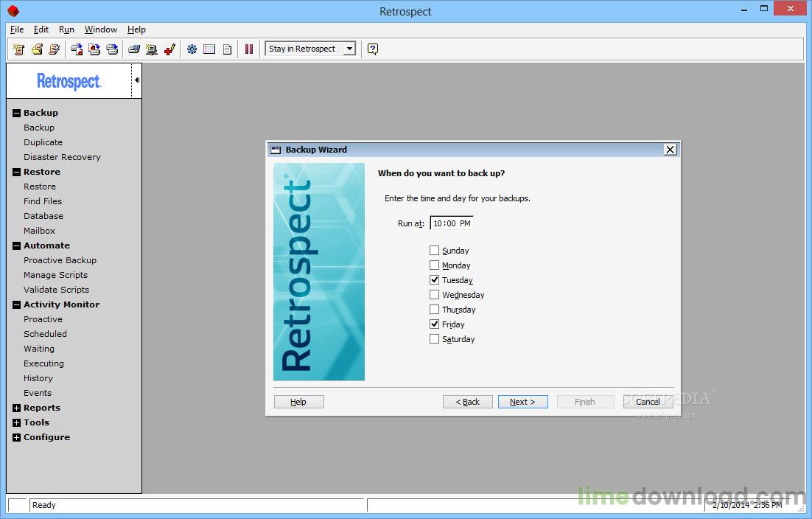The image size is (812, 519).
Task: Expand the Reports section
Action: pyautogui.click(x=16, y=408)
